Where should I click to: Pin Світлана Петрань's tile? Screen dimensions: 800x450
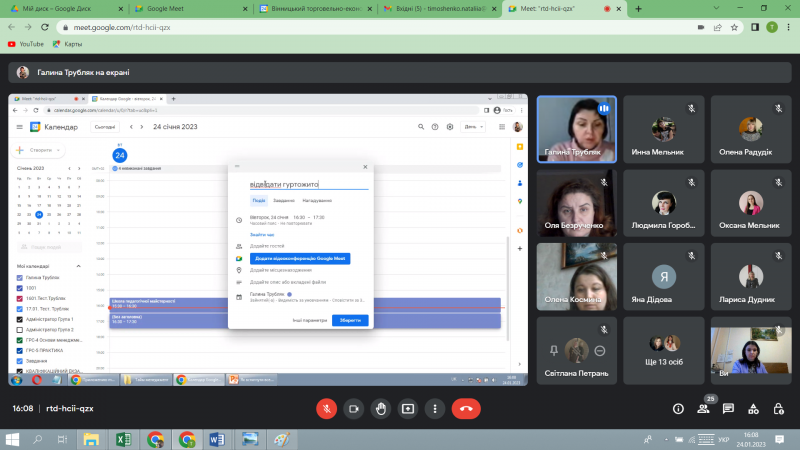pos(554,351)
